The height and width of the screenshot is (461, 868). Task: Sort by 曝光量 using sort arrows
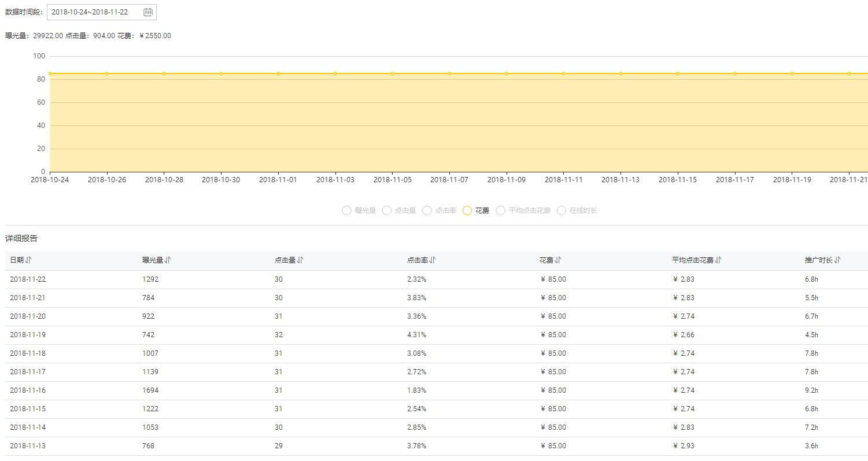pyautogui.click(x=168, y=260)
